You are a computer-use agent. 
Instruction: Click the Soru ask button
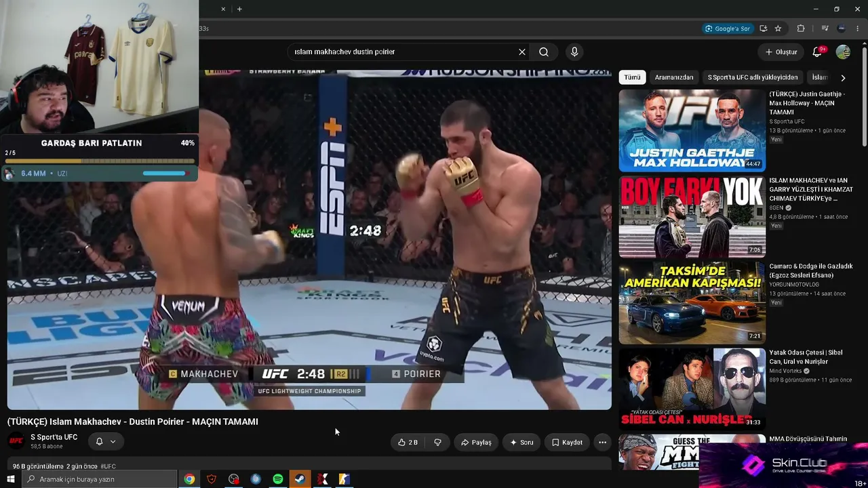pos(521,443)
